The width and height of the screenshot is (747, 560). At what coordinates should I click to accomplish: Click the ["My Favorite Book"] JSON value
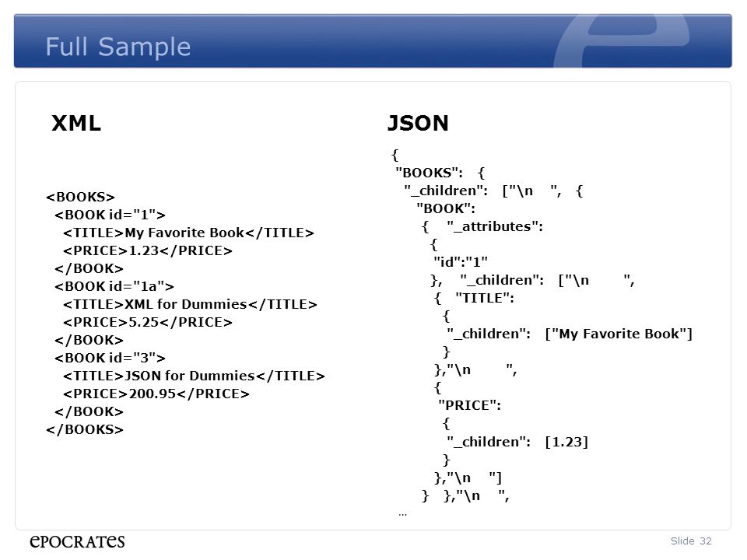click(x=619, y=334)
